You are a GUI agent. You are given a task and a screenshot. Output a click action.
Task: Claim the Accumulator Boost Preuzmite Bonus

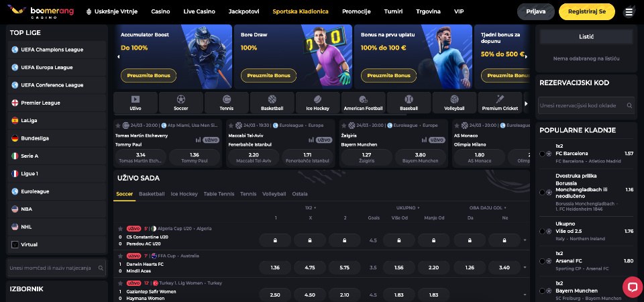tap(148, 76)
